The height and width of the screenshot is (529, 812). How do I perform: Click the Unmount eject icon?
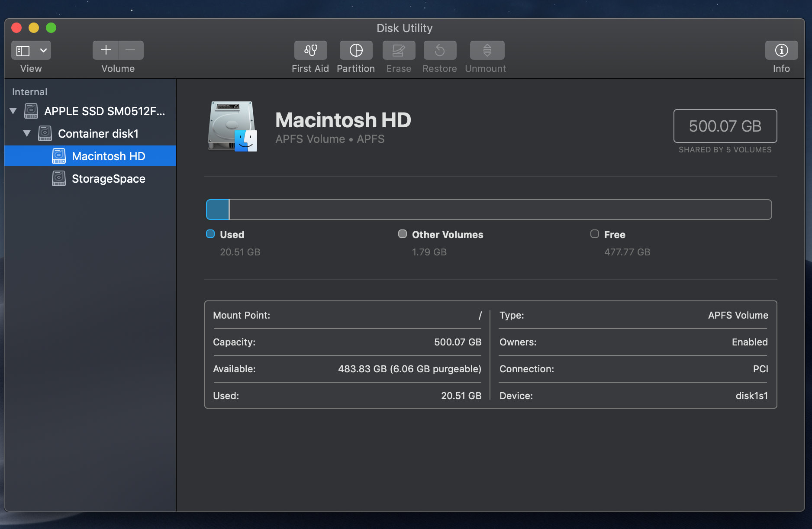487,50
